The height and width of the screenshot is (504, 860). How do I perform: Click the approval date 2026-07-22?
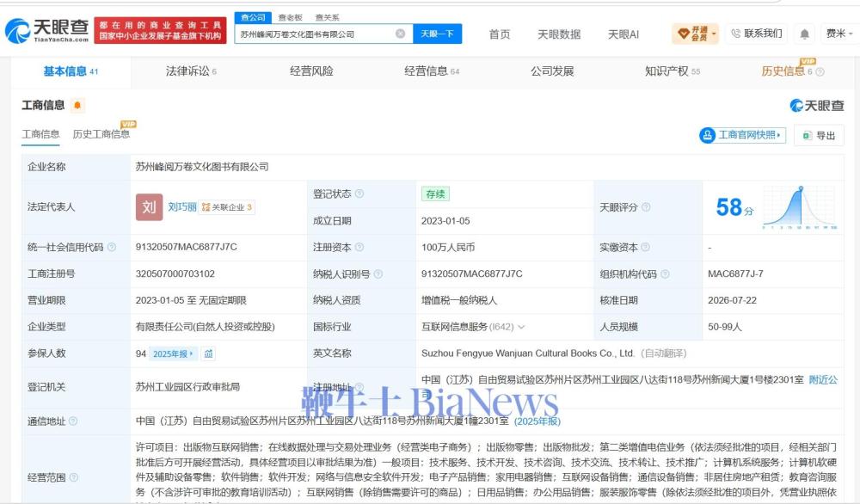[x=732, y=300]
